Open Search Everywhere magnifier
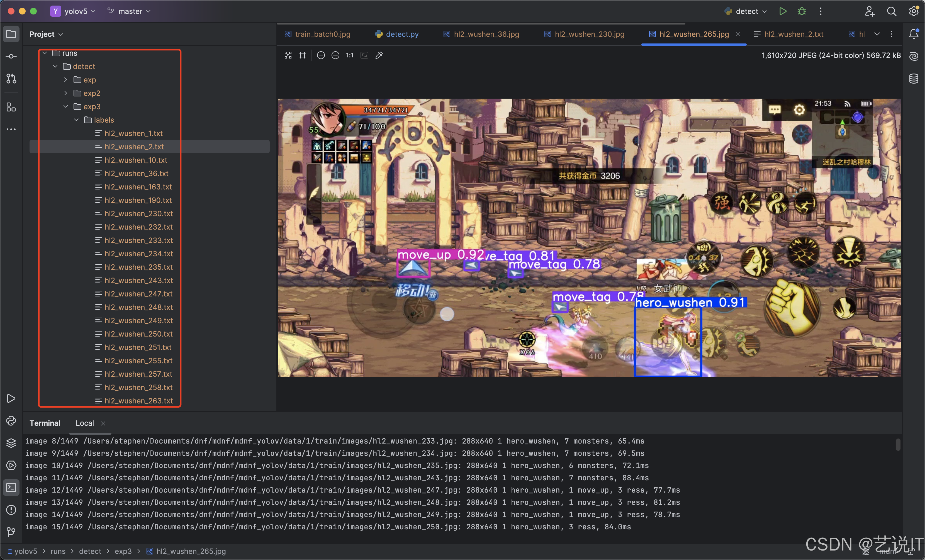Screen dimensions: 925x560 (x=891, y=11)
